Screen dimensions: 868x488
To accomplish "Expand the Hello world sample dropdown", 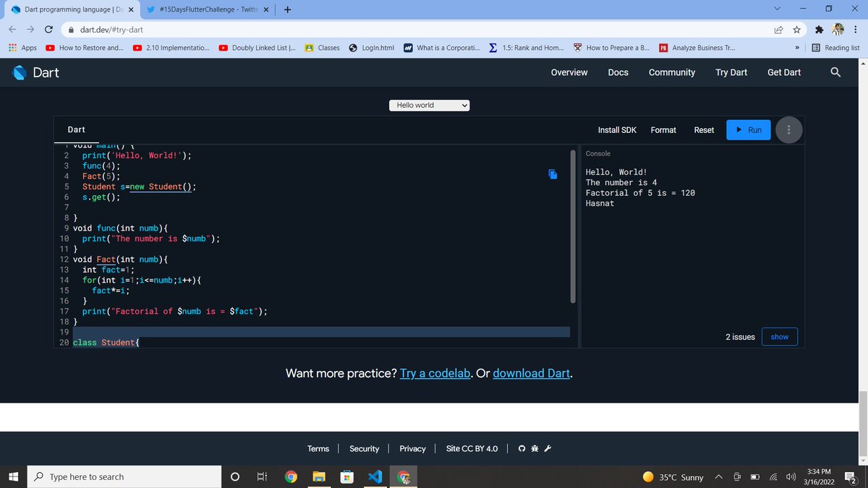I will point(430,105).
